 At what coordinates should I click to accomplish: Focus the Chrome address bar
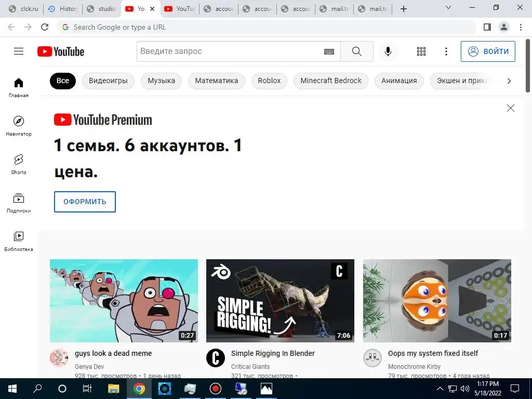click(266, 27)
